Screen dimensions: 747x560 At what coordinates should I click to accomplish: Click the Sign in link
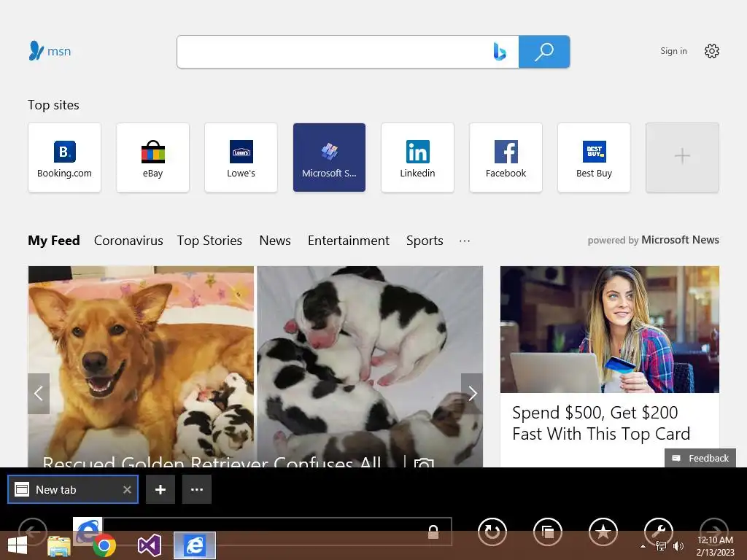click(673, 51)
